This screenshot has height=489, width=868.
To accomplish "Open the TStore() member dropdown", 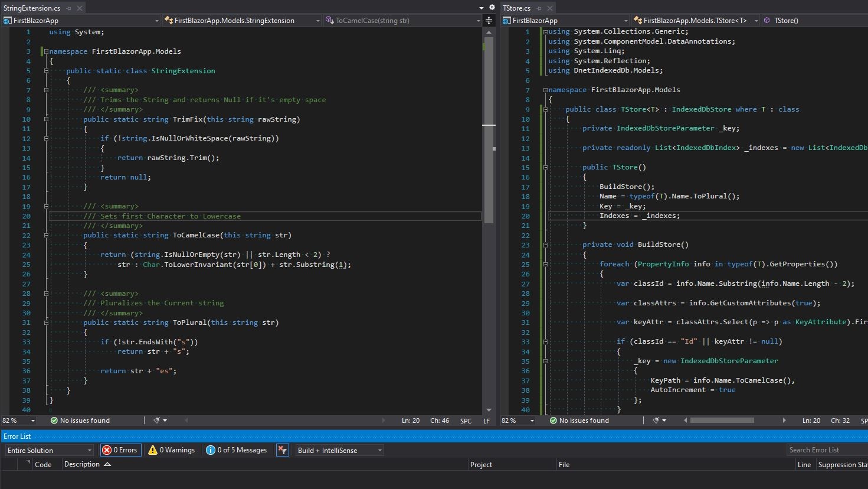I will click(814, 21).
